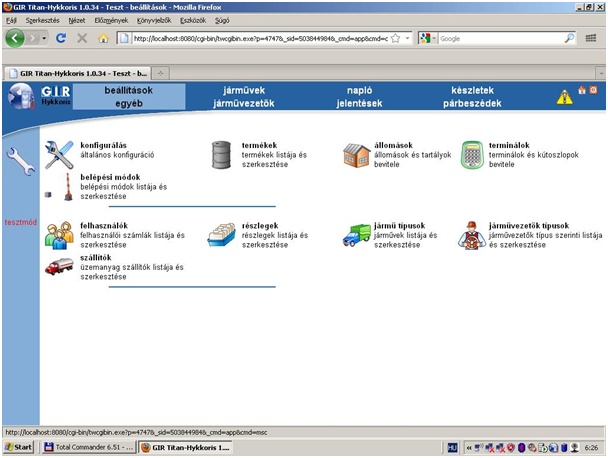Open the Fájl menu
The height and width of the screenshot is (458, 608).
[x=11, y=20]
